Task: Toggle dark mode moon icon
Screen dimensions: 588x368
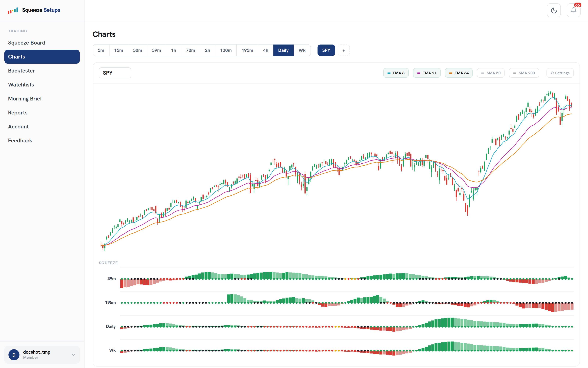Action: coord(554,10)
